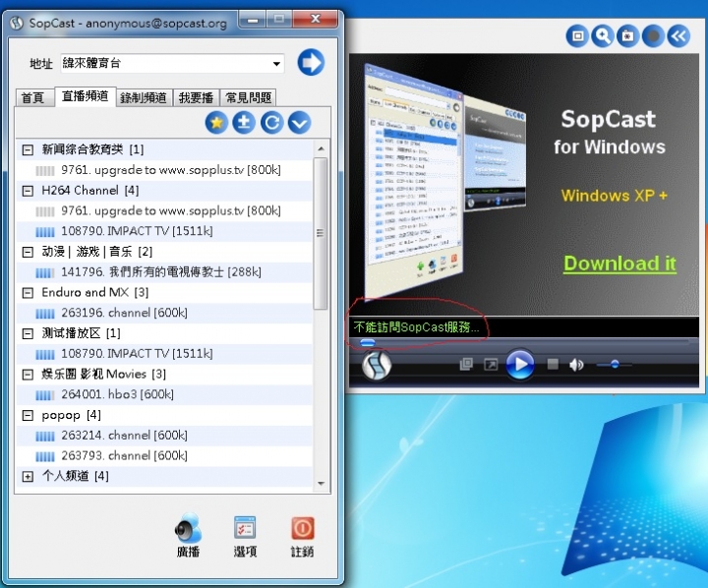Select channel 263214. channel [600k]
Image resolution: width=708 pixels, height=588 pixels.
point(164,436)
